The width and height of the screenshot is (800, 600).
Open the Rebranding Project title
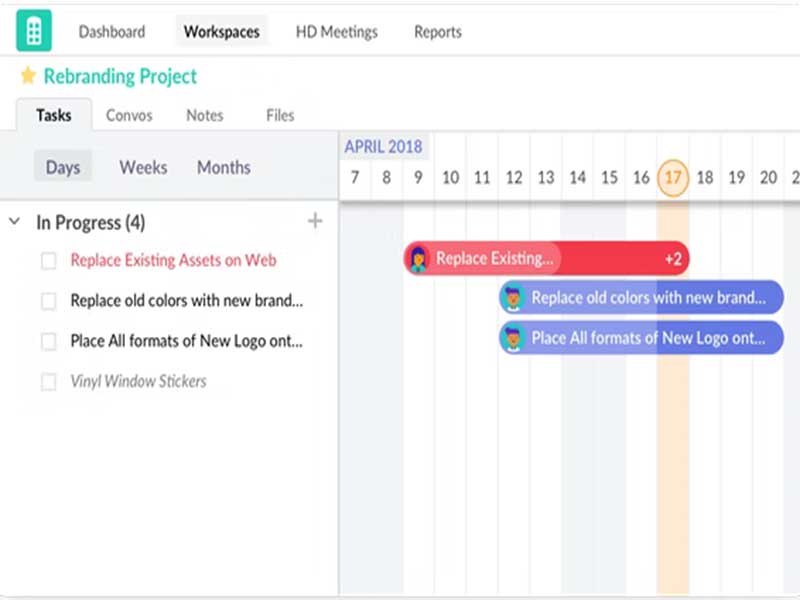pos(120,76)
